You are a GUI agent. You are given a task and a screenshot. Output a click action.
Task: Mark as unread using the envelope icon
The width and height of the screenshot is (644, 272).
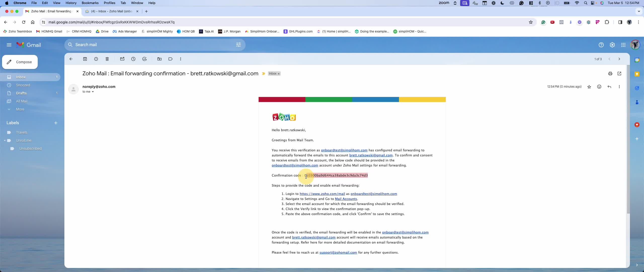pyautogui.click(x=122, y=59)
